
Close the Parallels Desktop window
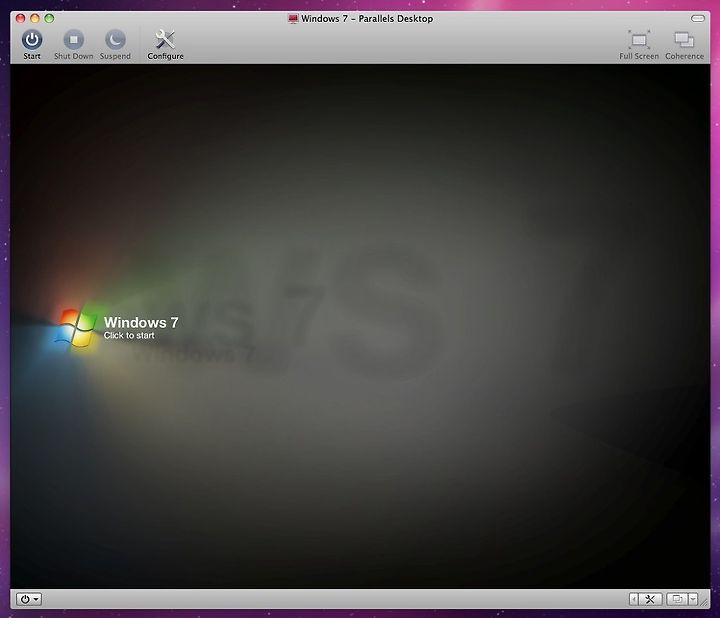20,18
